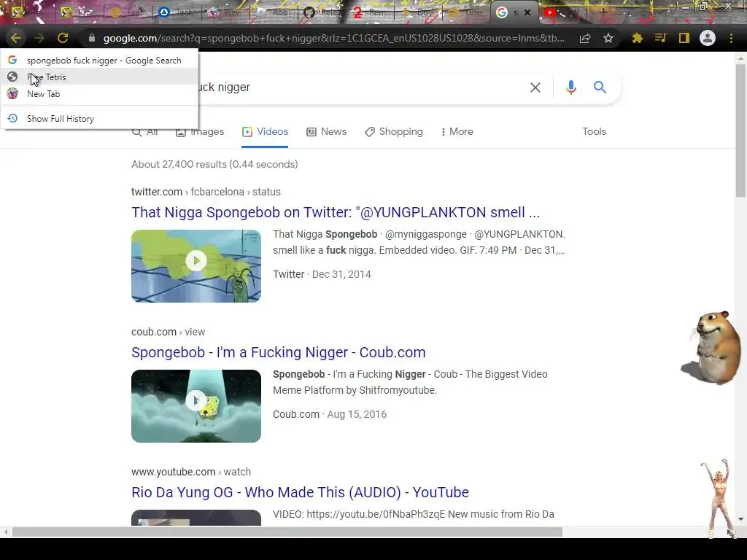The image size is (747, 560).
Task: Click the scroll-down arrow on vertical scrollbar
Action: (740, 519)
